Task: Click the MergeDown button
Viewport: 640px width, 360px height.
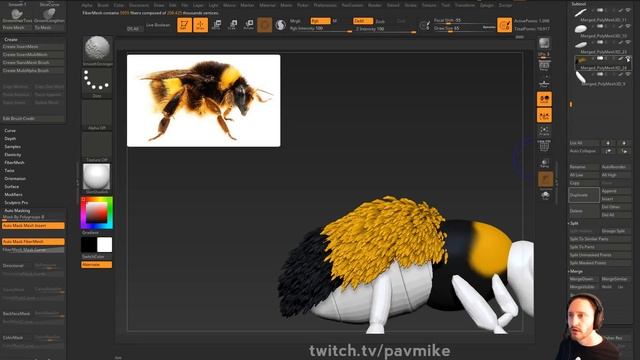Action: coord(584,279)
